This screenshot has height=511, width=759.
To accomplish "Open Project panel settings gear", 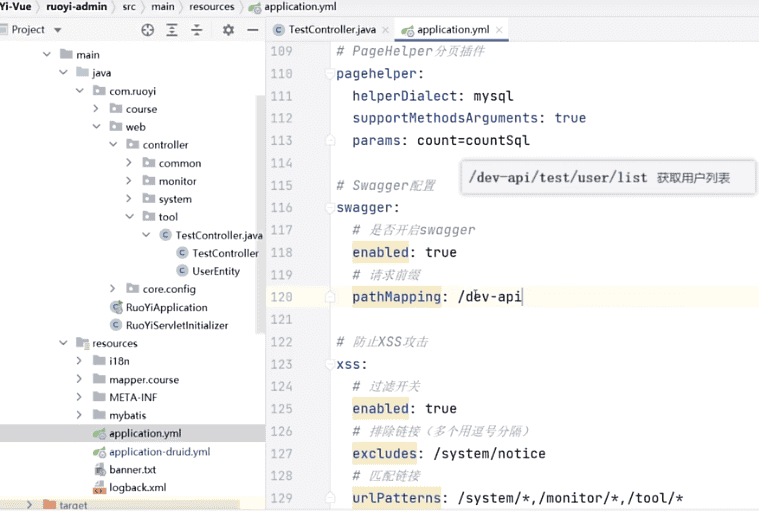I will click(x=228, y=30).
